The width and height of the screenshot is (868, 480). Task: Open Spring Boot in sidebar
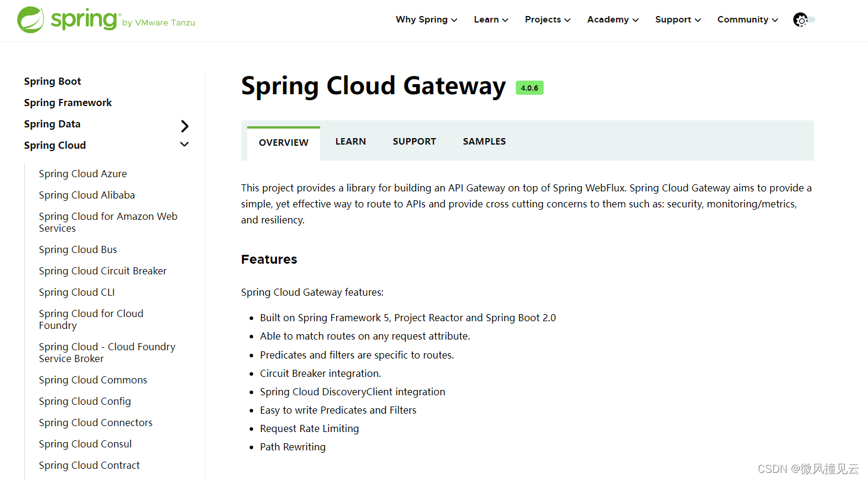53,82
